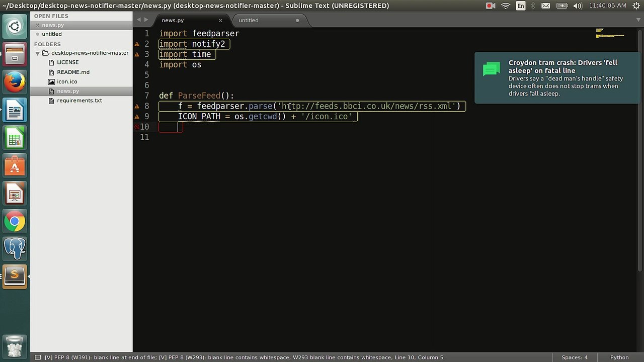Image resolution: width=644 pixels, height=362 pixels.
Task: Click the PEP 8 status bar message
Action: click(x=244, y=357)
